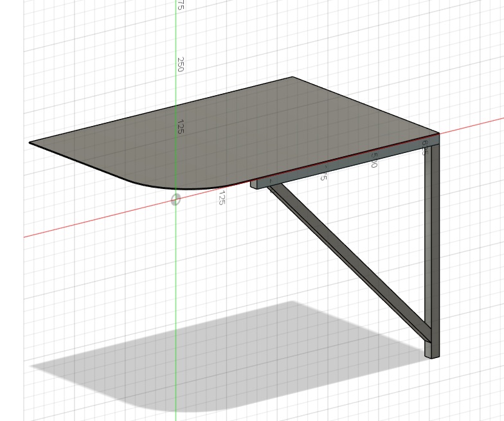Click the 125 label on the tabletop surface
The image size is (504, 421).
180,127
